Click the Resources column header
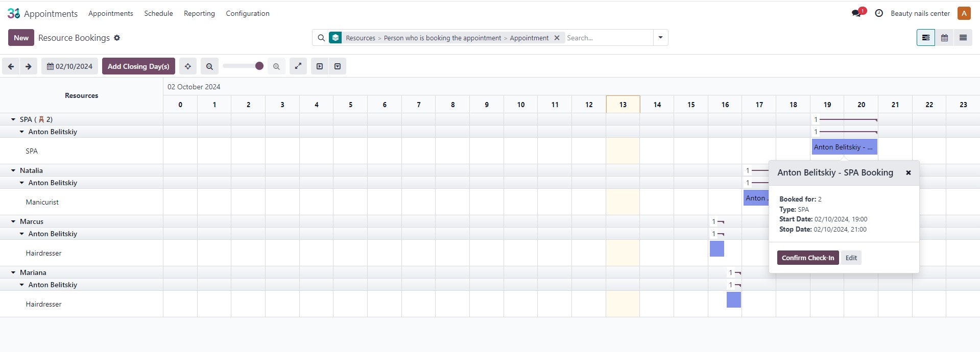Viewport: 980px width, 352px height. pyautogui.click(x=82, y=95)
